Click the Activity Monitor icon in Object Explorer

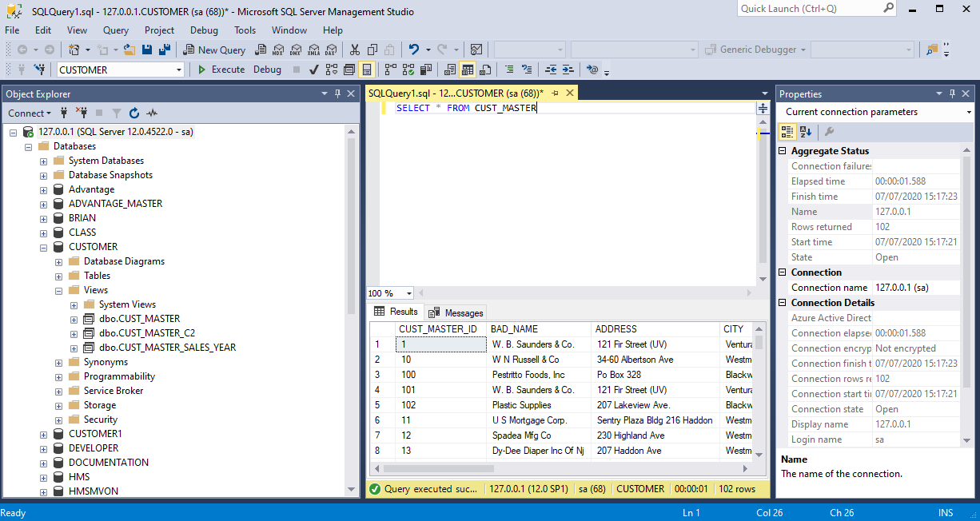152,113
